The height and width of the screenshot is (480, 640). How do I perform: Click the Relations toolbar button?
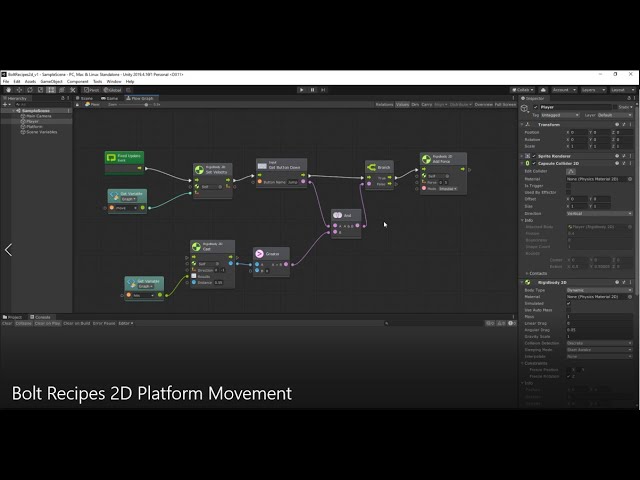tap(384, 105)
